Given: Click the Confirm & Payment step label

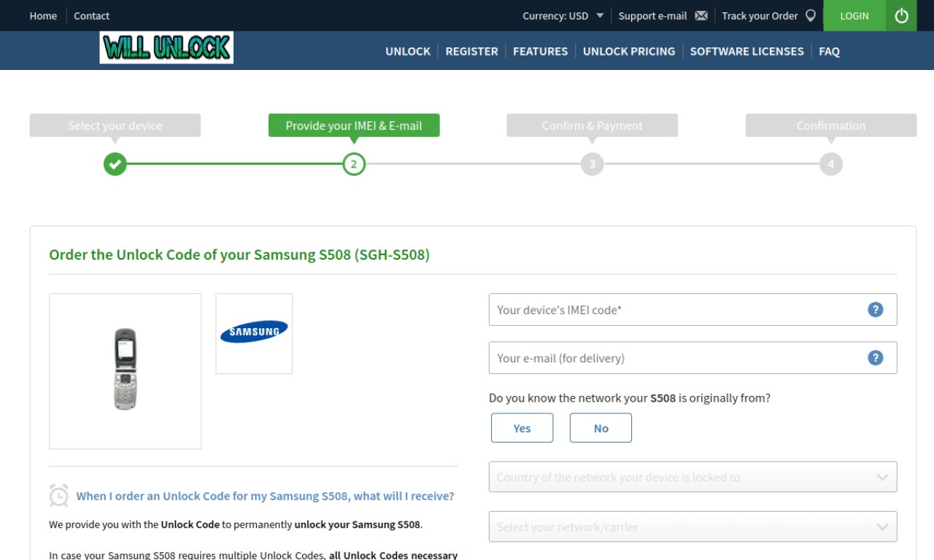Looking at the screenshot, I should click(x=593, y=125).
